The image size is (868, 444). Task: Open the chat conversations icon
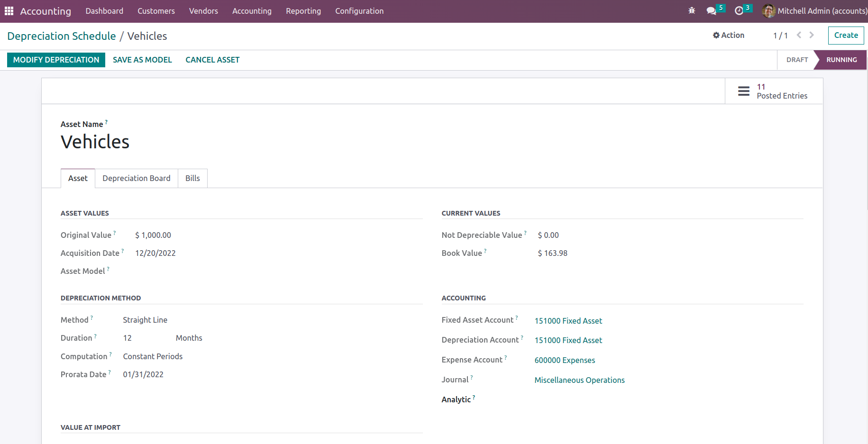(x=711, y=10)
